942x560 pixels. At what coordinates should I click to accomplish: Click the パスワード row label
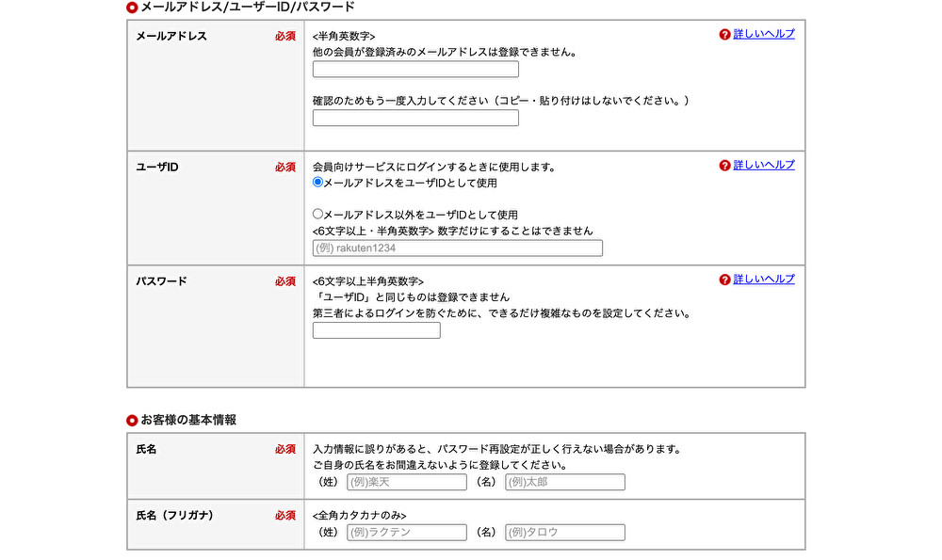pyautogui.click(x=162, y=281)
